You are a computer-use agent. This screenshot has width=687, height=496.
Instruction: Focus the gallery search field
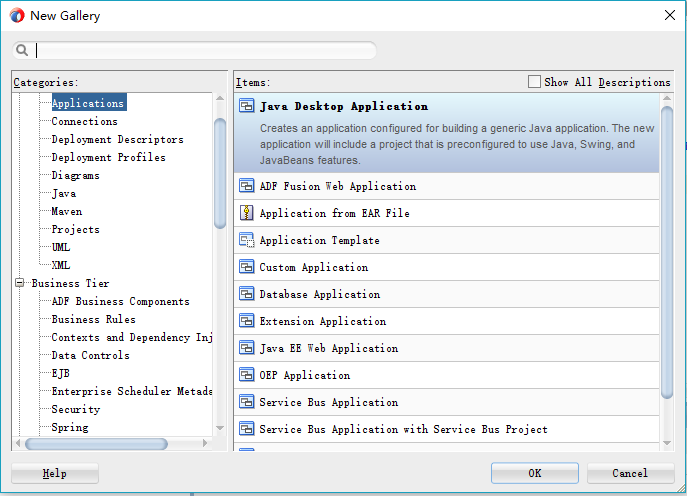195,50
